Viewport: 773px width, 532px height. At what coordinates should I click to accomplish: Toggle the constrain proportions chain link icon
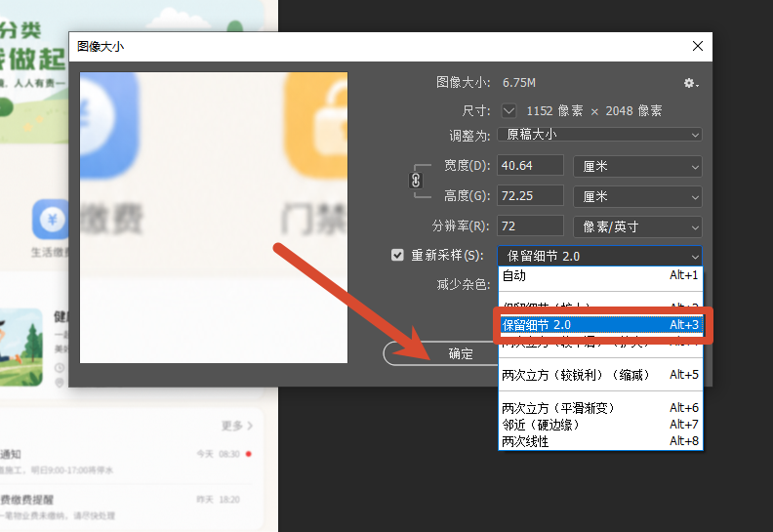pyautogui.click(x=416, y=181)
